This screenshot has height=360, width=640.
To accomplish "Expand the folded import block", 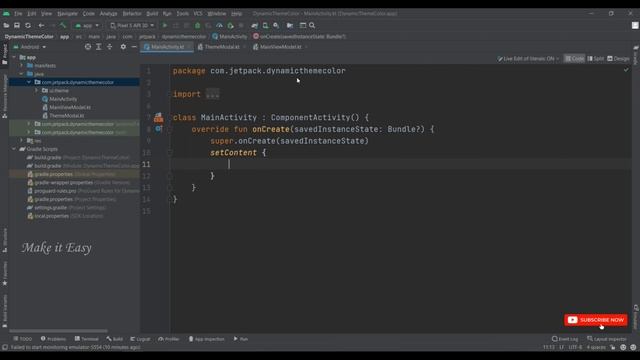I will pyautogui.click(x=213, y=94).
